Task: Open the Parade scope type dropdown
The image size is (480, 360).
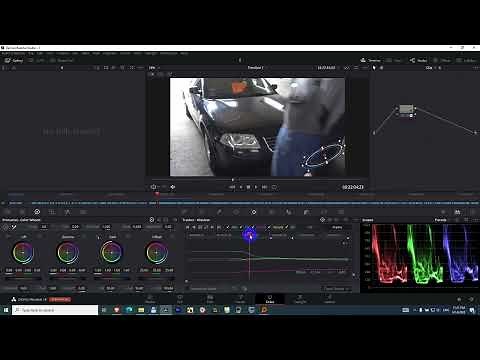Action: pos(443,220)
